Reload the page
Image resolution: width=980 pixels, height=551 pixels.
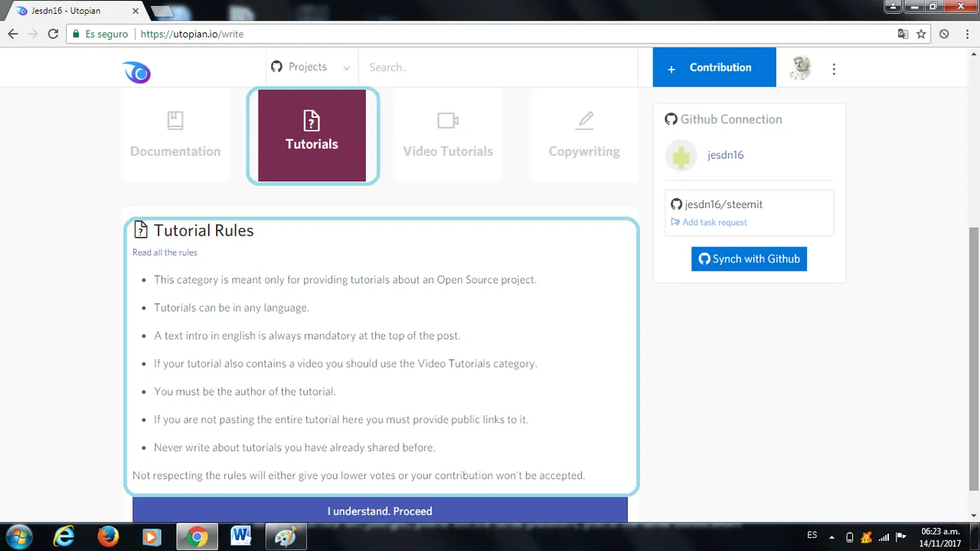53,34
